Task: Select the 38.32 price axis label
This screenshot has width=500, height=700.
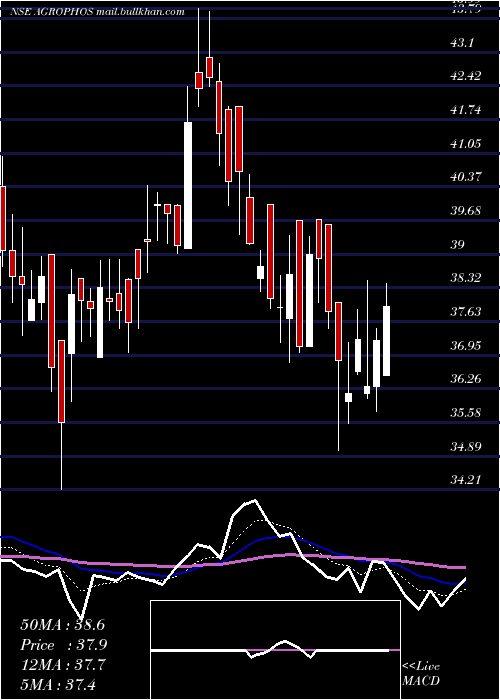Action: pos(466,278)
